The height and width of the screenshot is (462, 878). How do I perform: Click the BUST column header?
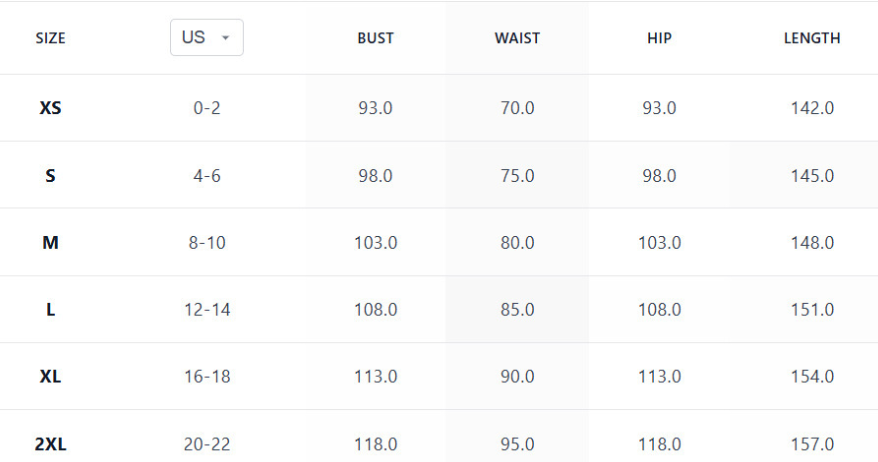(x=375, y=39)
